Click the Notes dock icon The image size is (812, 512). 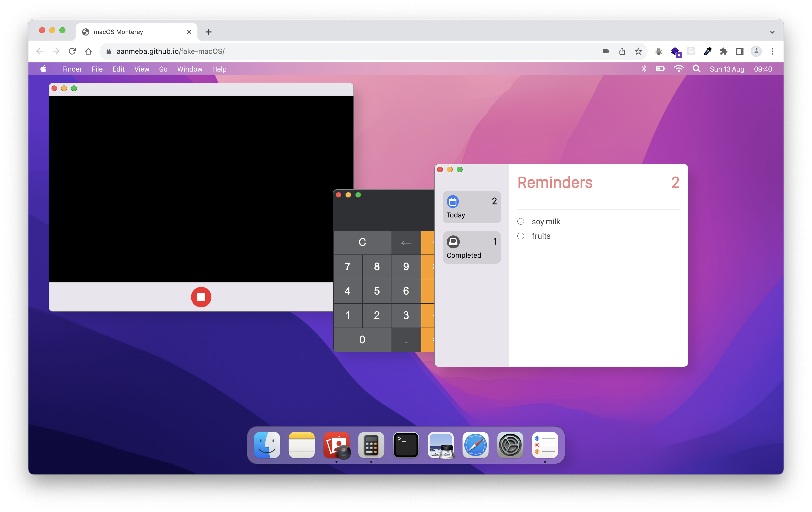[x=301, y=445]
